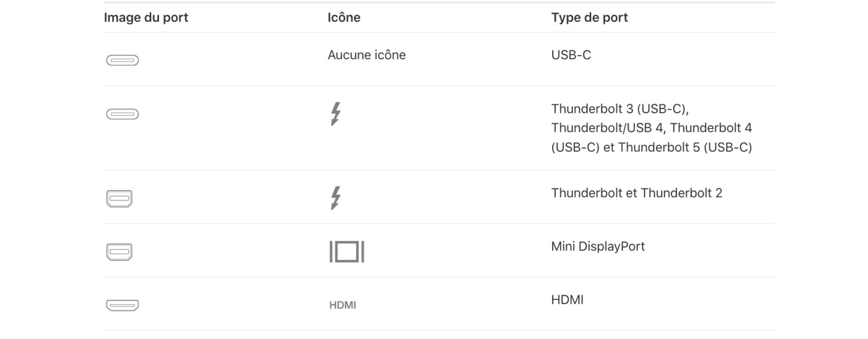Click the port image for Thunderbolt and Thunderbolt 2
Image resolution: width=868 pixels, height=339 pixels.
pos(119,198)
